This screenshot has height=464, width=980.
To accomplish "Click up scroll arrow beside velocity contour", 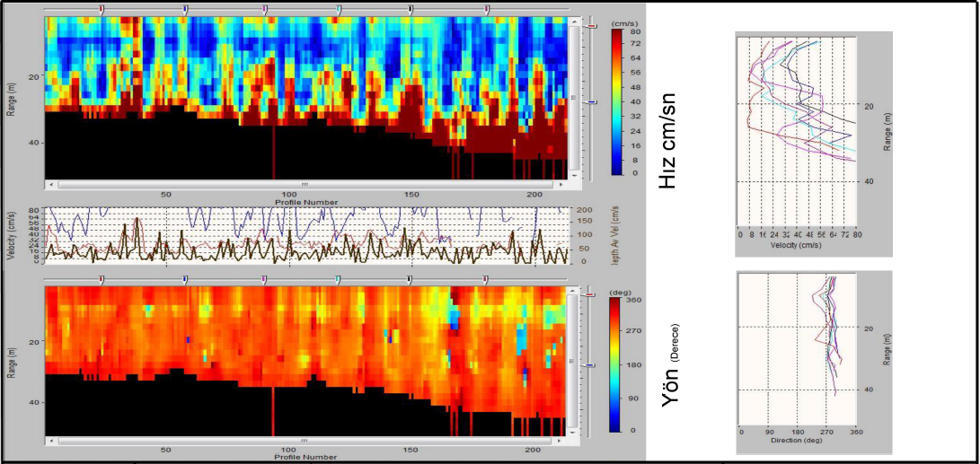I will pyautogui.click(x=572, y=20).
